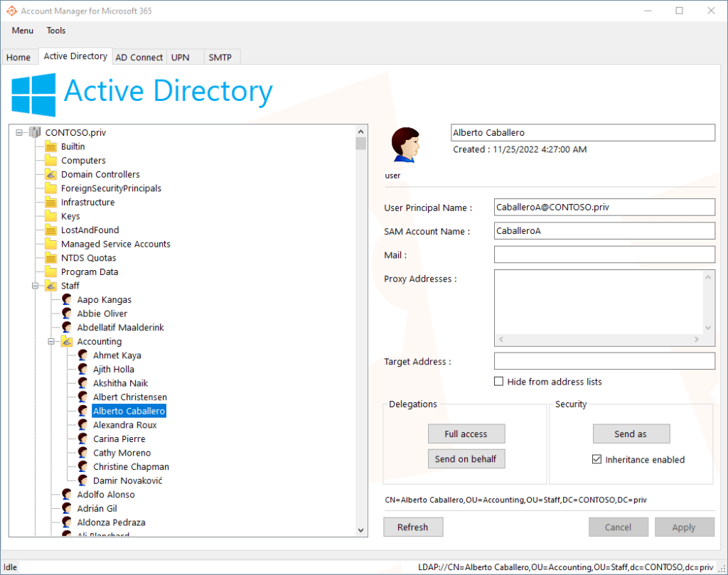Screen dimensions: 728x575
Task: Open the Tools menu
Action: pos(55,31)
